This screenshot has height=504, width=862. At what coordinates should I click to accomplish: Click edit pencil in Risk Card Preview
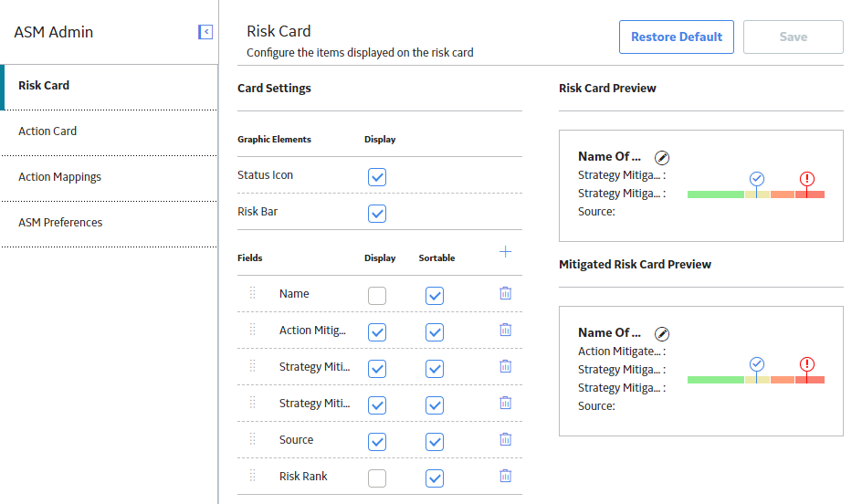(662, 158)
